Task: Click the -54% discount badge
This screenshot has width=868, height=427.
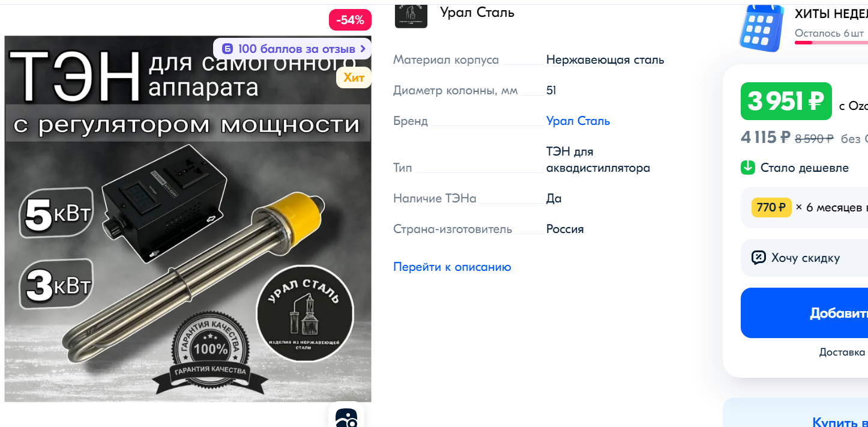Action: point(350,20)
